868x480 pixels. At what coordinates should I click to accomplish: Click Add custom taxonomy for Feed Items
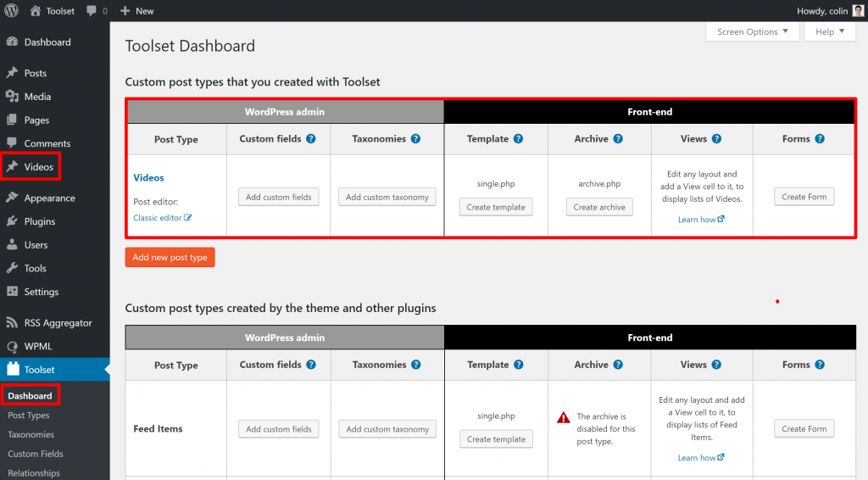(x=387, y=429)
